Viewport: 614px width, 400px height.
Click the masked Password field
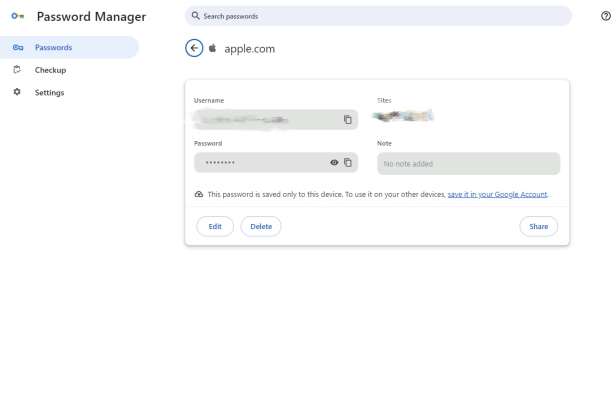point(260,163)
